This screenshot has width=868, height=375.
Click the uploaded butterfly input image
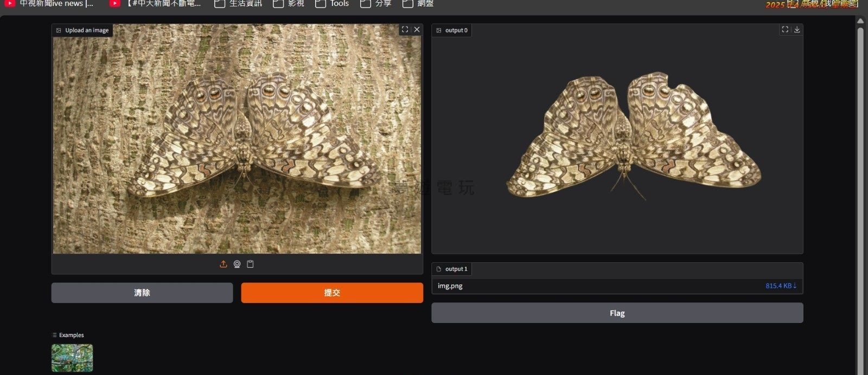237,139
